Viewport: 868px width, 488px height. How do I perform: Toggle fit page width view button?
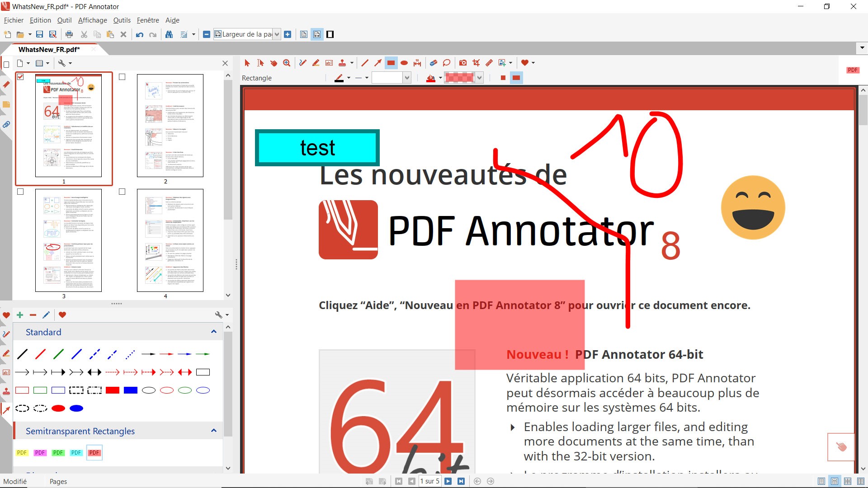pyautogui.click(x=317, y=34)
